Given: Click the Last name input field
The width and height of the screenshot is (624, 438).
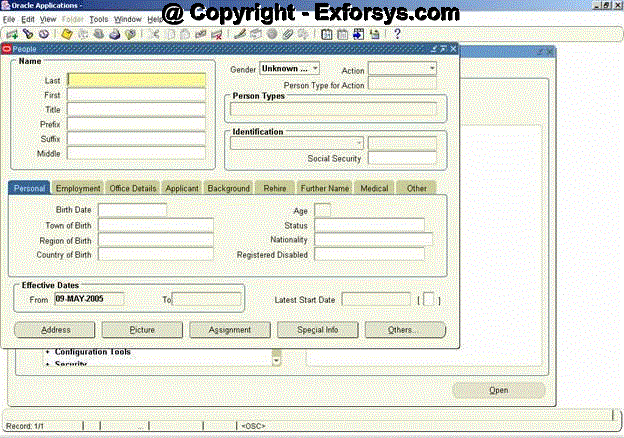Looking at the screenshot, I should coord(136,80).
